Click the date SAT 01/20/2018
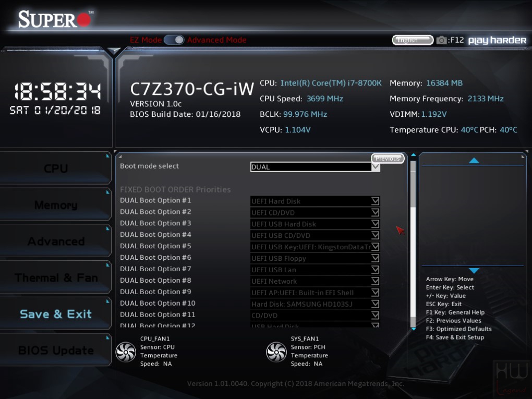 (55, 110)
